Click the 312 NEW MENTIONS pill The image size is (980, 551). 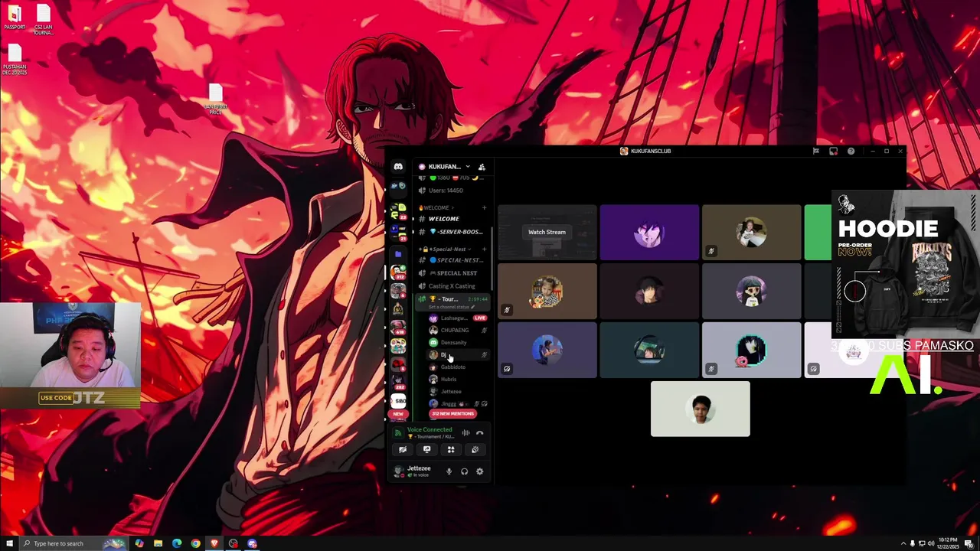coord(452,413)
